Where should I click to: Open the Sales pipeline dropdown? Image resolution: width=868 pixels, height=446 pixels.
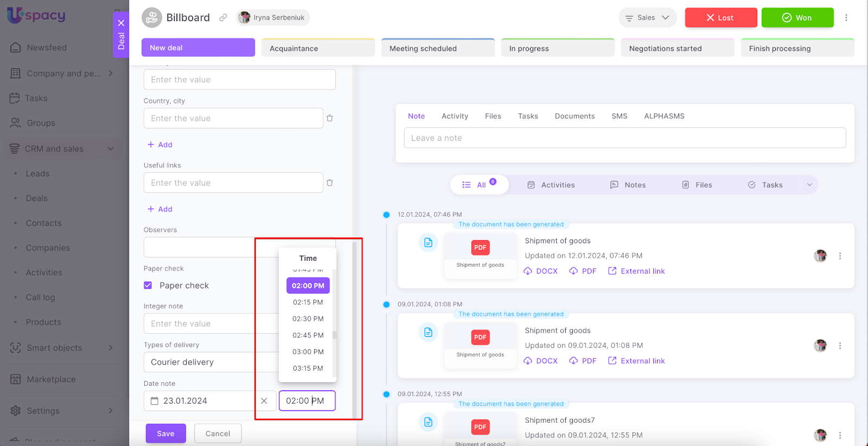point(647,18)
